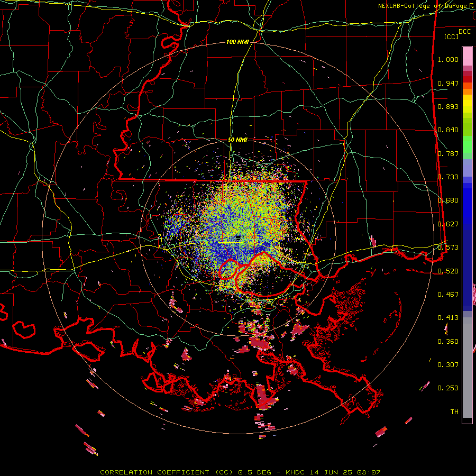The height and width of the screenshot is (476, 476).
Task: Click the 0.947 value on the color scale
Action: click(448, 83)
